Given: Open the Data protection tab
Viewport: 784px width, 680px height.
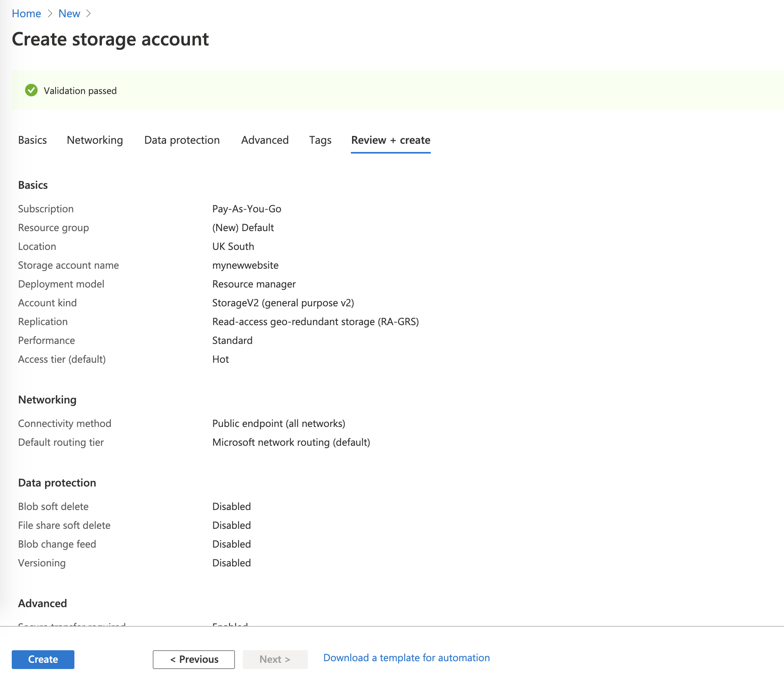Looking at the screenshot, I should [182, 140].
